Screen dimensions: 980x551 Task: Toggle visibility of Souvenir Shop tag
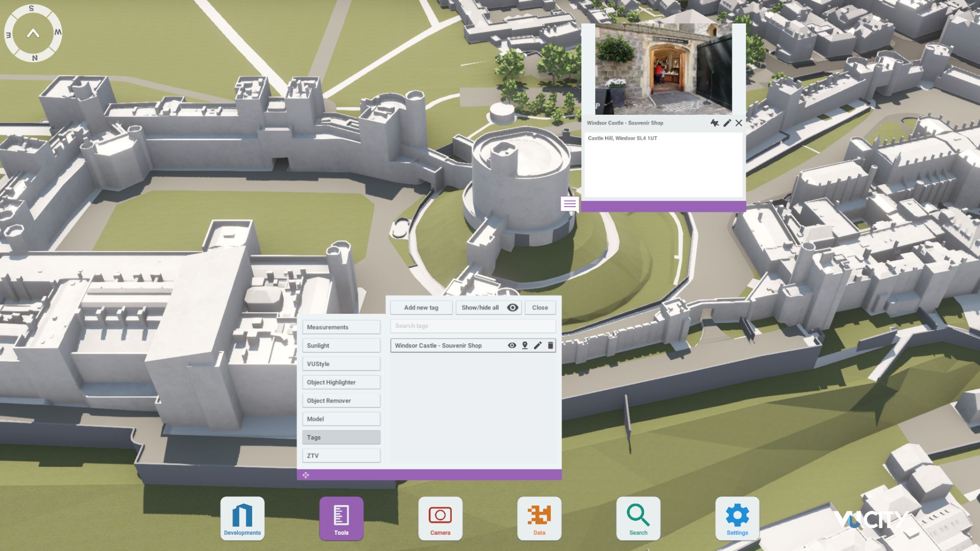512,345
